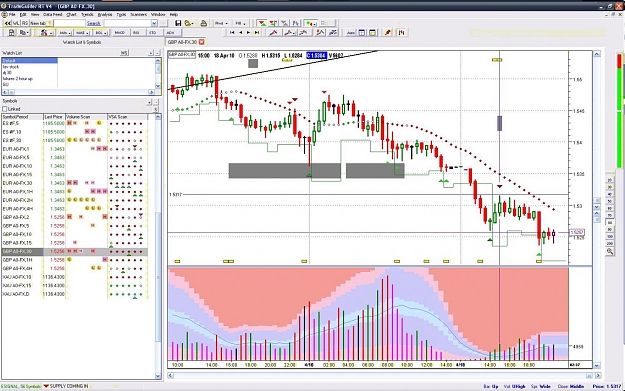
Task: Open the MAs indicator dropdown
Action: click(x=65, y=33)
